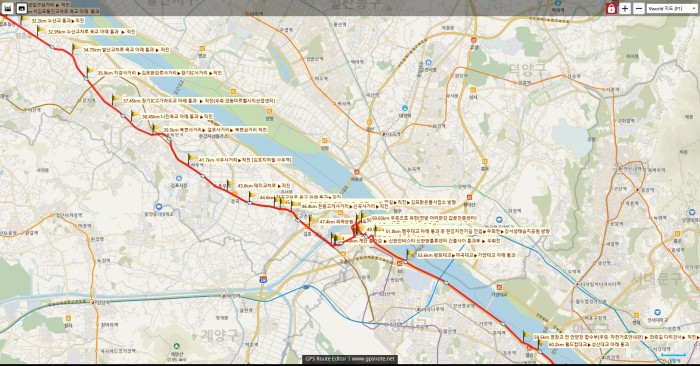Viewport: 700px width, 366px height.
Task: Open the www.gpsnote.net link at bottom
Action: click(373, 359)
